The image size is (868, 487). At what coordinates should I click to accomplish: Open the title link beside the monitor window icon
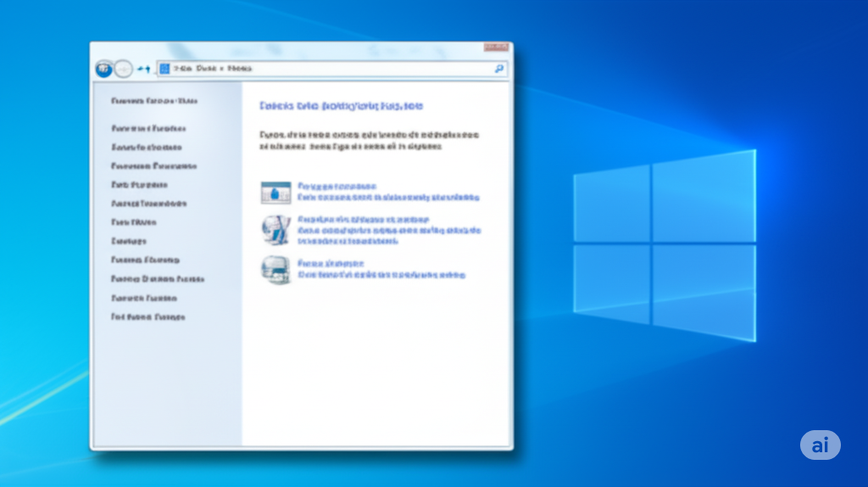point(337,186)
